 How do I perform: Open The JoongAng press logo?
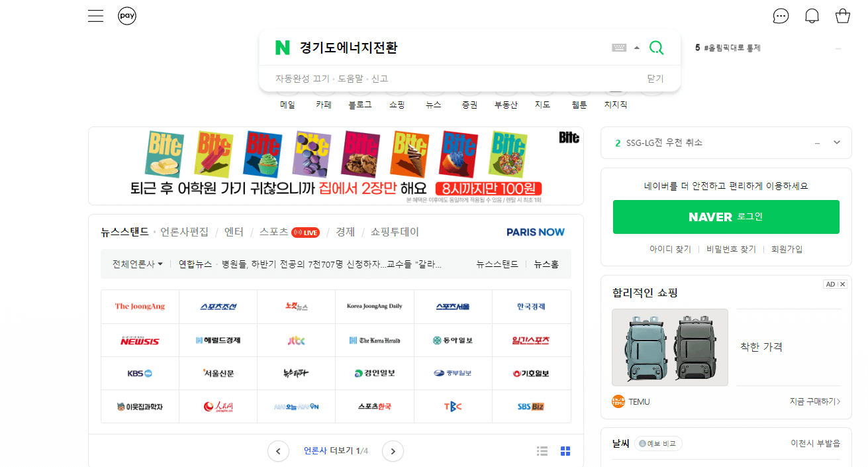tap(140, 307)
